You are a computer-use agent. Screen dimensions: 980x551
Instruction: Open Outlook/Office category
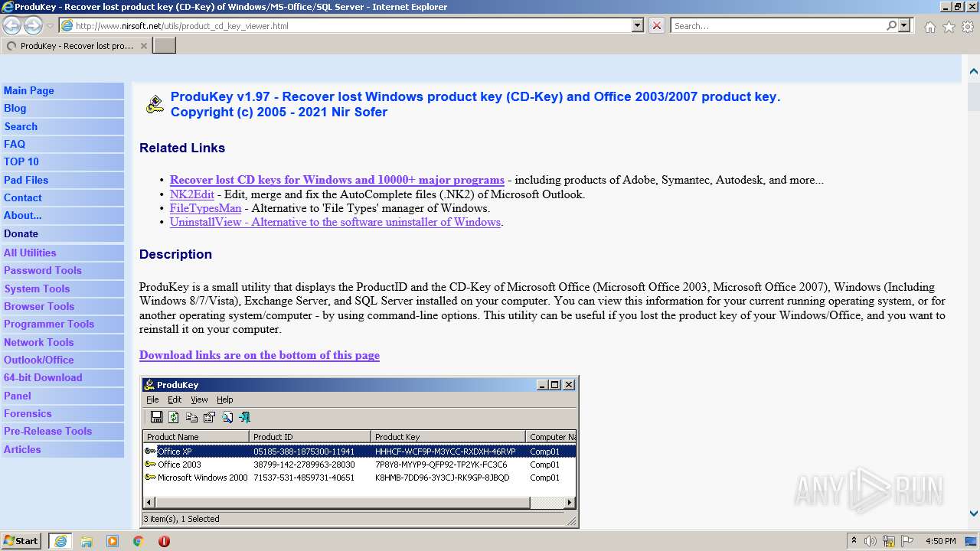(x=62, y=360)
